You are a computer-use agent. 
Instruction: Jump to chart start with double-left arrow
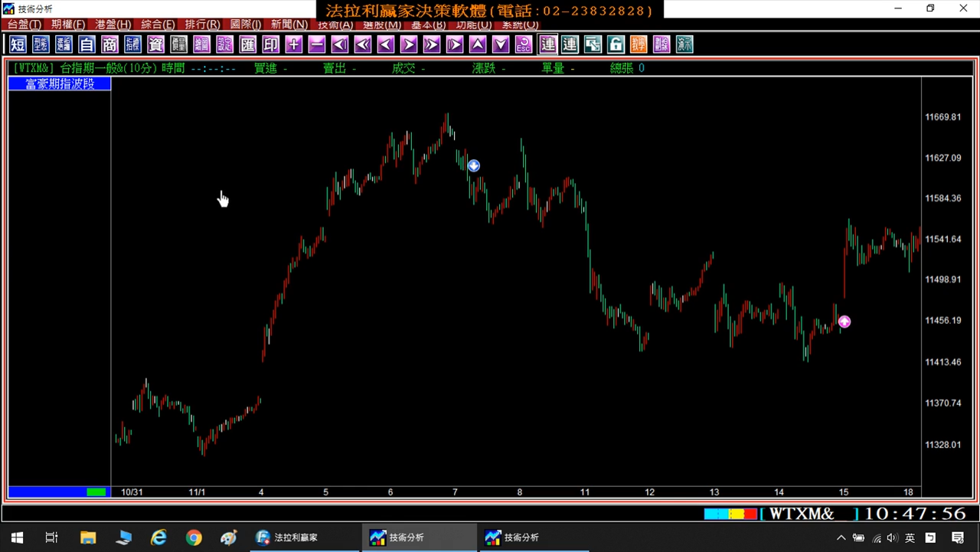363,44
